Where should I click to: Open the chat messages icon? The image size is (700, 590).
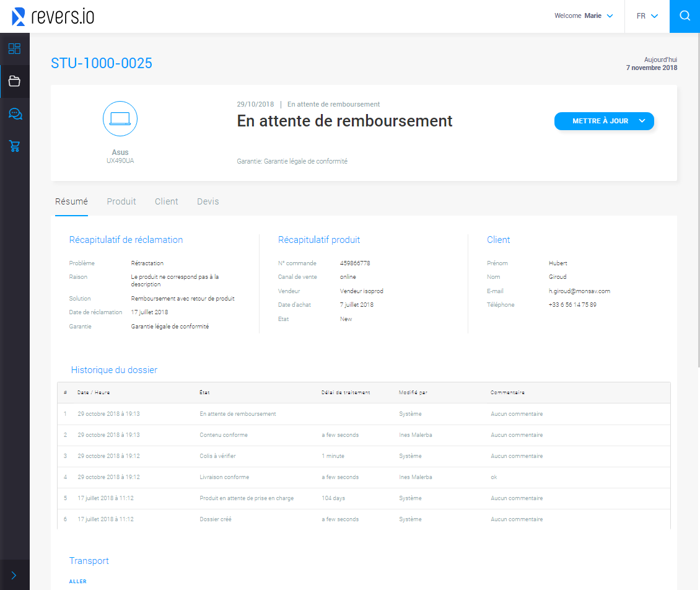tap(14, 113)
